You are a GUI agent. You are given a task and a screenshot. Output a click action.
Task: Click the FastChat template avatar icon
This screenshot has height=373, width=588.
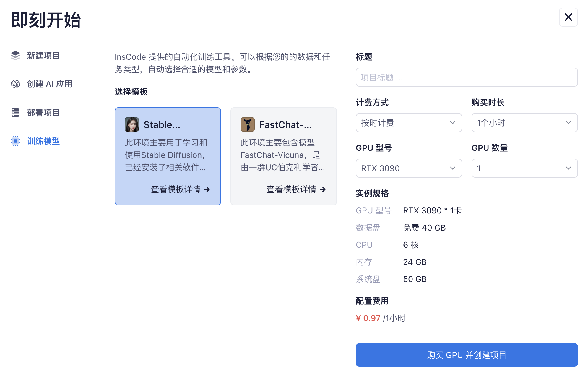pos(248,124)
